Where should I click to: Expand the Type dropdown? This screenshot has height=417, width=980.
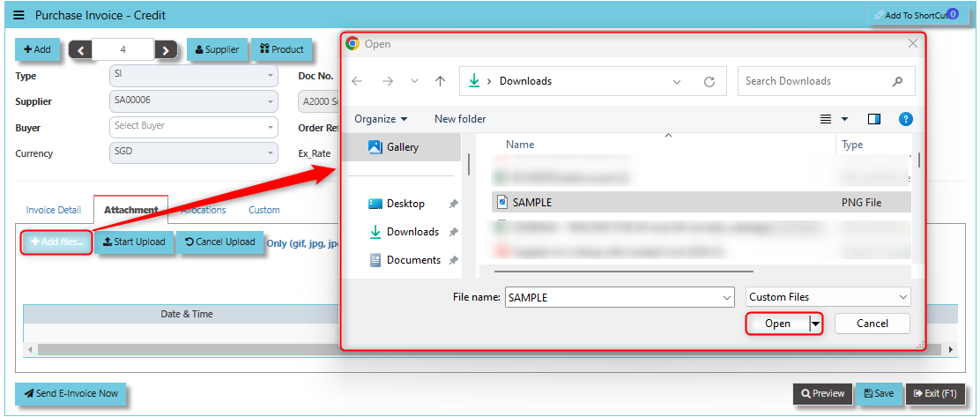[x=193, y=76]
